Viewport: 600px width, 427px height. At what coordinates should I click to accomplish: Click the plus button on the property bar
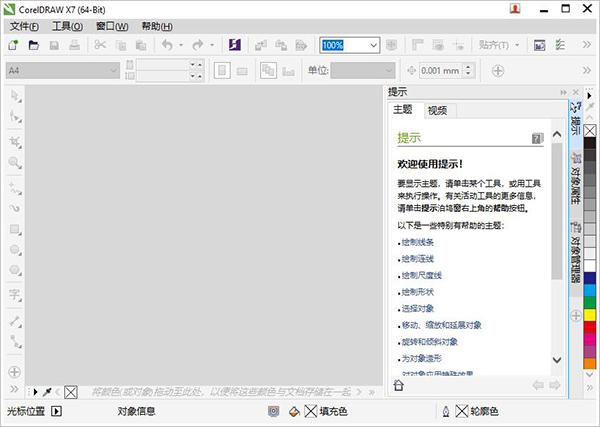pyautogui.click(x=497, y=71)
